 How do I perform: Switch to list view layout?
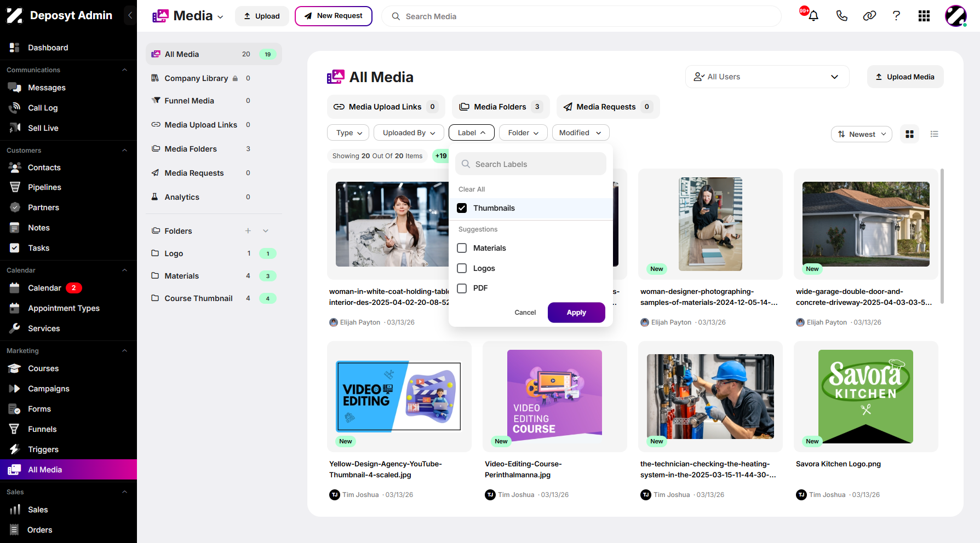pos(935,134)
